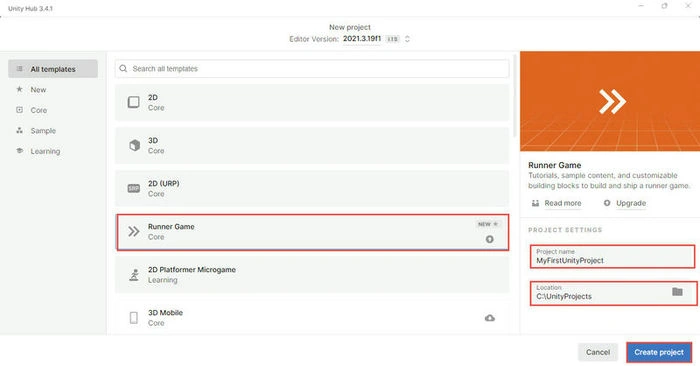Image resolution: width=700 pixels, height=366 pixels.
Task: Click the Learning graduation cap icon
Action: [19, 151]
